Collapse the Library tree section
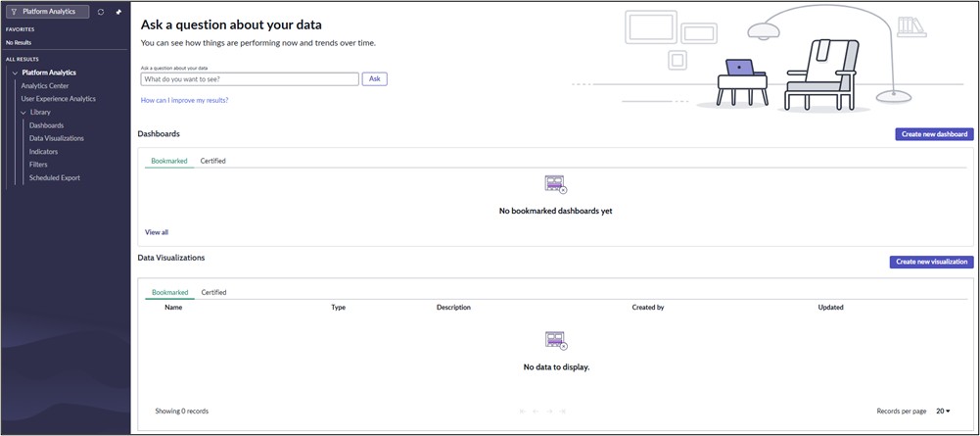 click(x=23, y=113)
